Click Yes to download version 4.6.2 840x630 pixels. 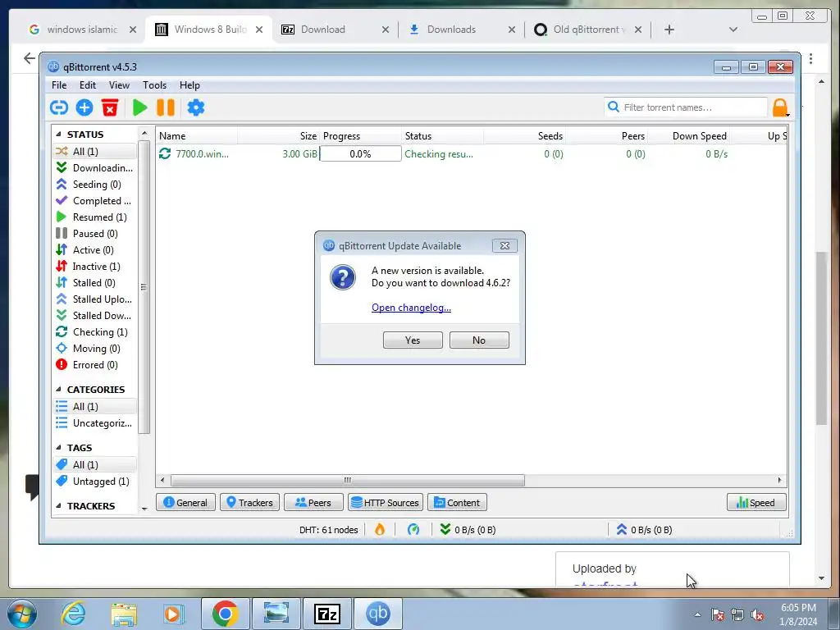pos(413,340)
